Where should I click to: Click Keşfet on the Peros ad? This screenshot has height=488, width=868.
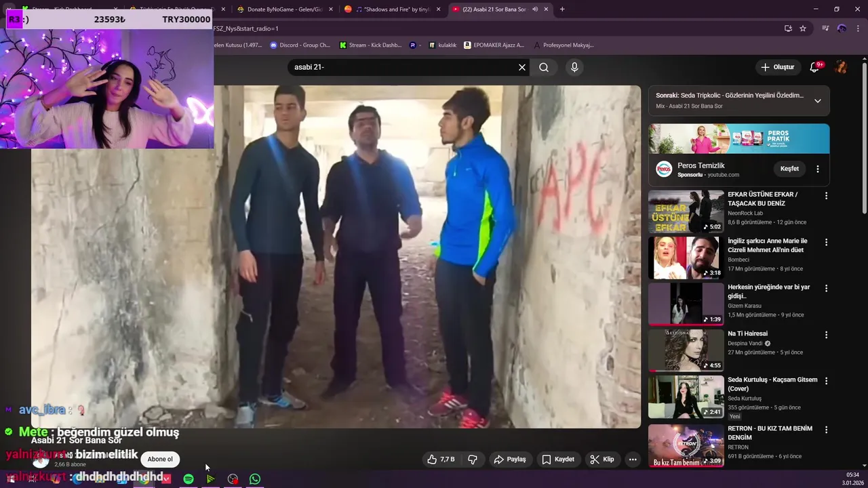(x=789, y=169)
